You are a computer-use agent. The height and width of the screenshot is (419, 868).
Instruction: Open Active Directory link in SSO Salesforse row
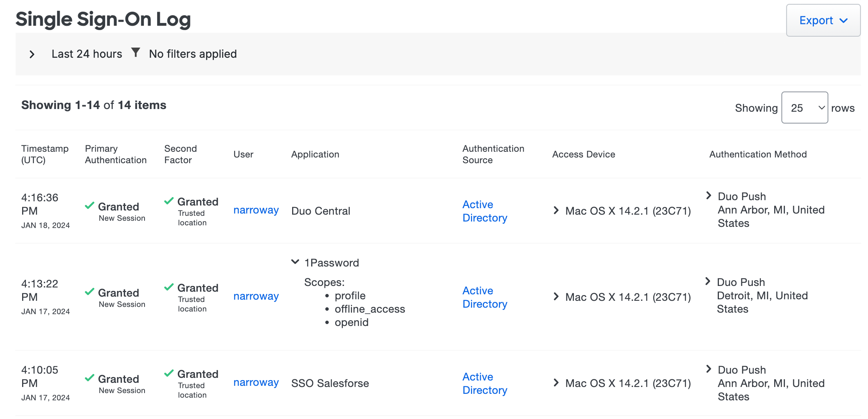(485, 383)
